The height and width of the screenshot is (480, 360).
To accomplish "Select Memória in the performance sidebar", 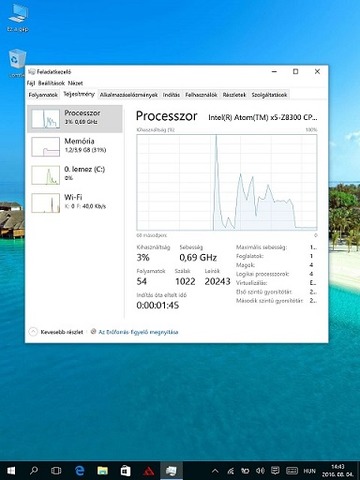I will pyautogui.click(x=75, y=147).
